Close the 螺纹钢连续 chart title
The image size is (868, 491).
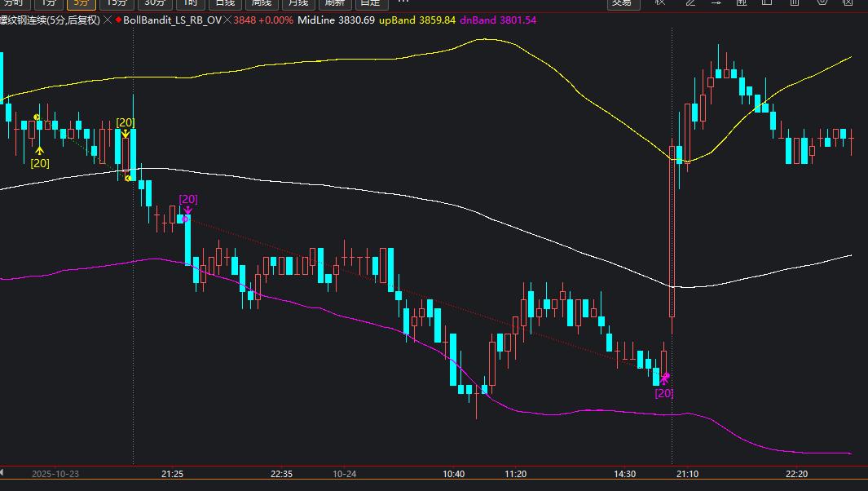tap(108, 20)
